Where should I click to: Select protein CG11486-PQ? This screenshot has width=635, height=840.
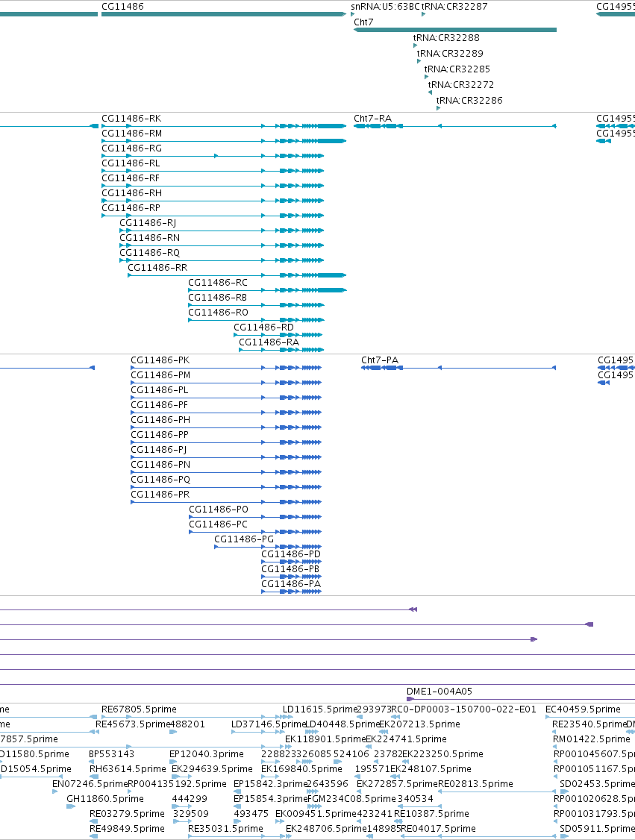tap(160, 480)
